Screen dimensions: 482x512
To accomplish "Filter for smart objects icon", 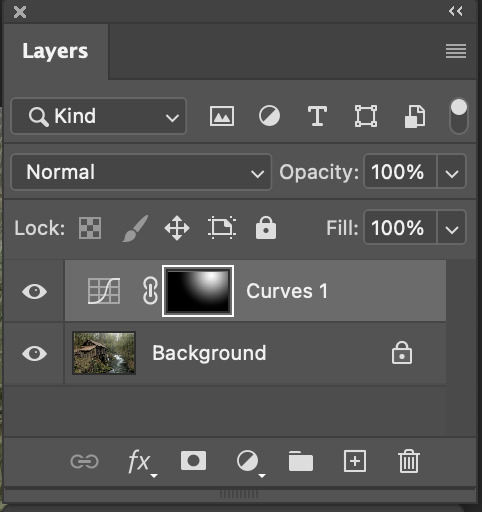I will click(x=415, y=116).
